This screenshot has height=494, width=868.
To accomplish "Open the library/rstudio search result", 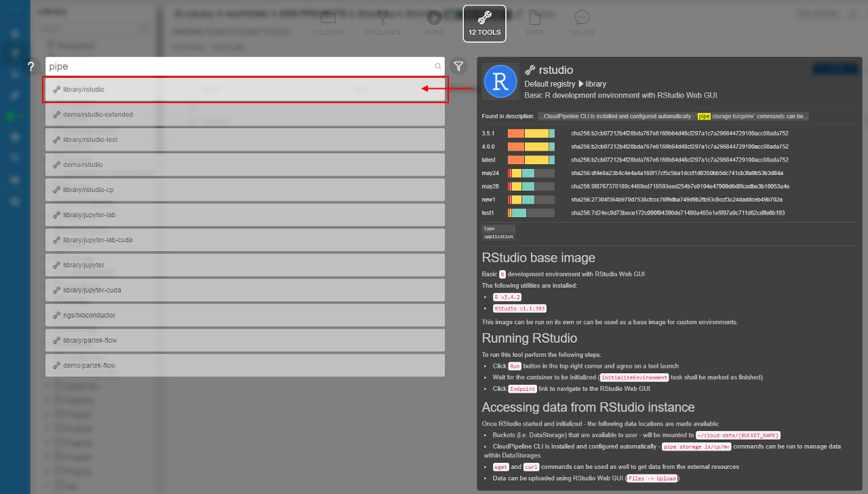I will (245, 89).
